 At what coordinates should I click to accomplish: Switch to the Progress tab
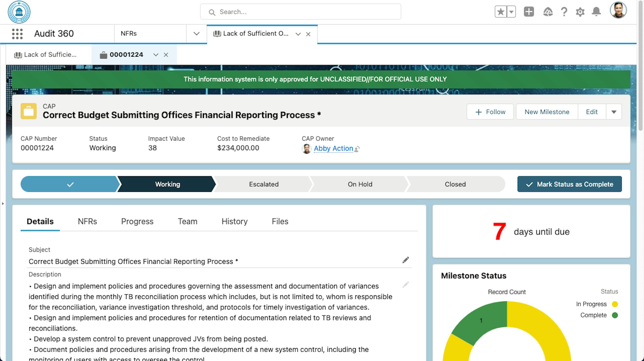point(137,221)
